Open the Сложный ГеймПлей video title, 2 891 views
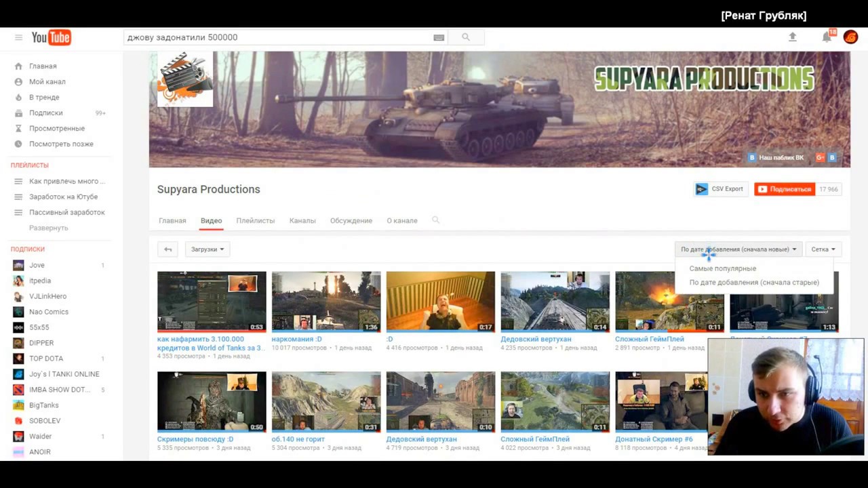Screen dimensions: 868x488 pos(649,339)
